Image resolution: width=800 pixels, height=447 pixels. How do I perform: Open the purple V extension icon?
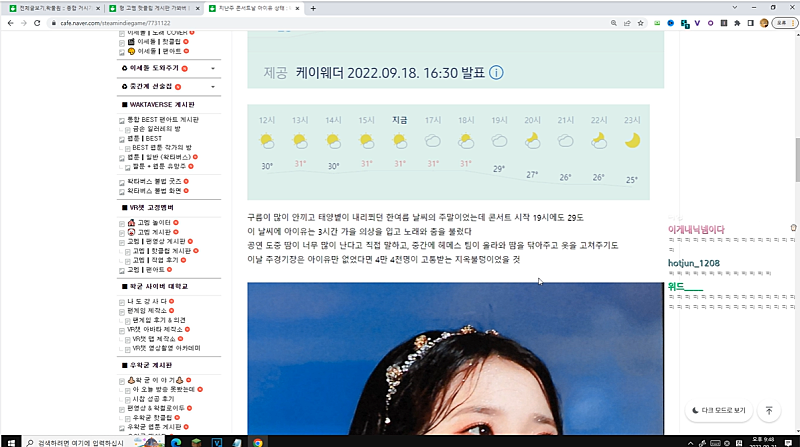pos(697,23)
